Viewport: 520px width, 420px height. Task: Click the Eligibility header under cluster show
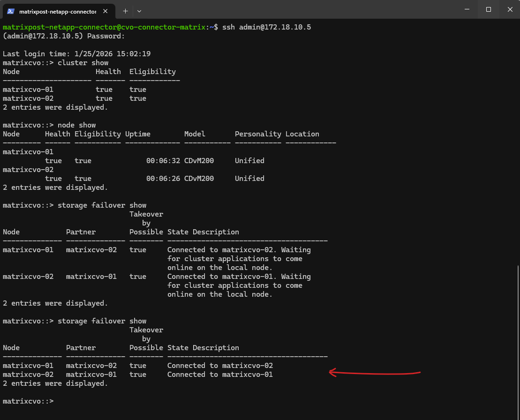coord(152,72)
